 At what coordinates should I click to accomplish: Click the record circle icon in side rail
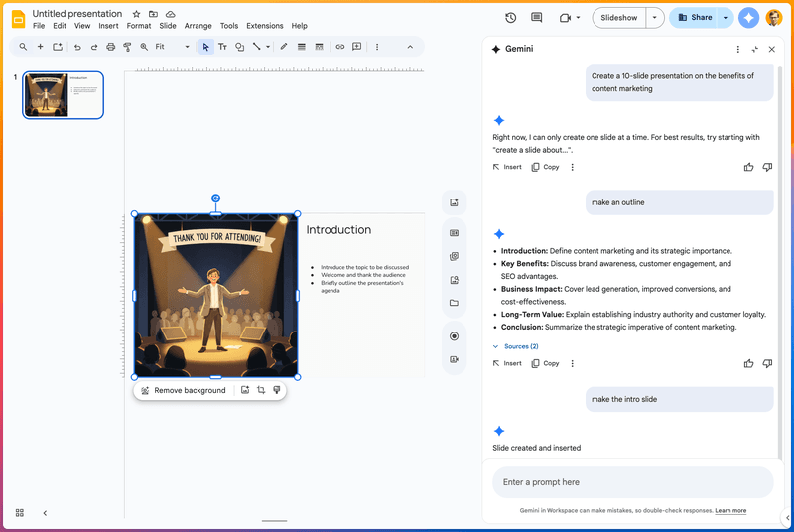pos(454,336)
